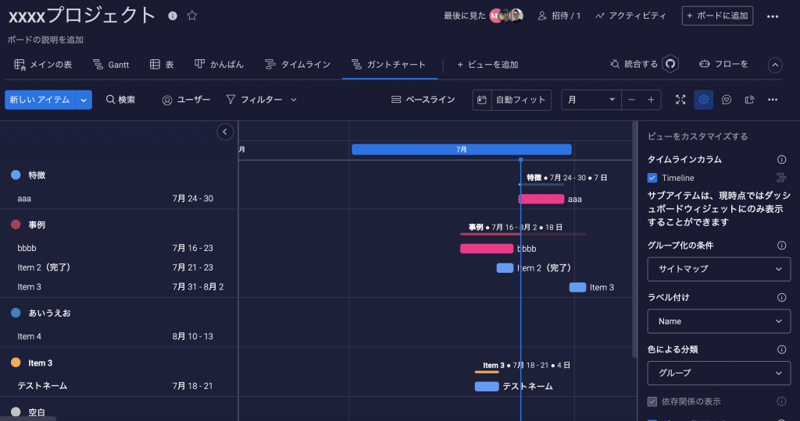Click the view settings gear icon

[704, 100]
